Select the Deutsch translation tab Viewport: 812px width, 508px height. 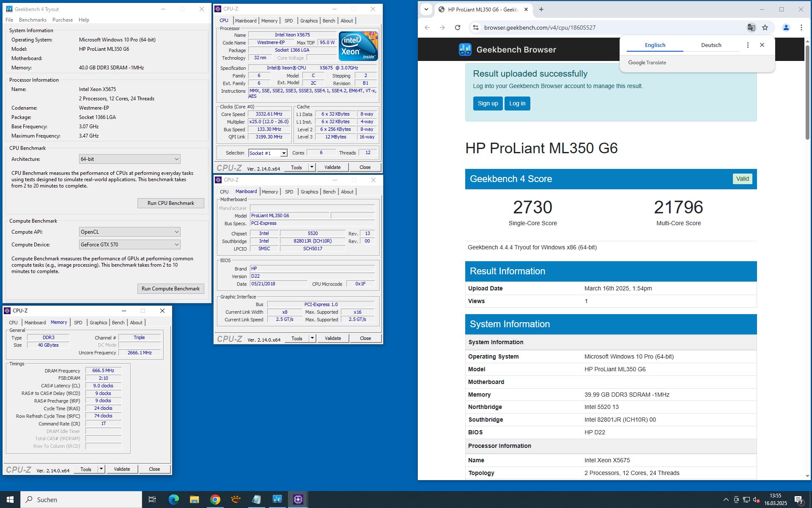[x=711, y=45]
